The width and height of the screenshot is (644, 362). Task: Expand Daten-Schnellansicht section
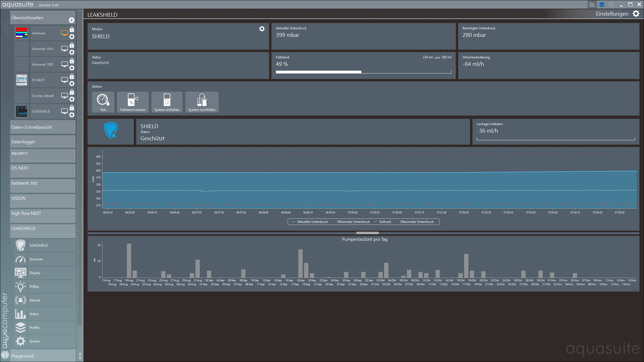click(x=43, y=127)
